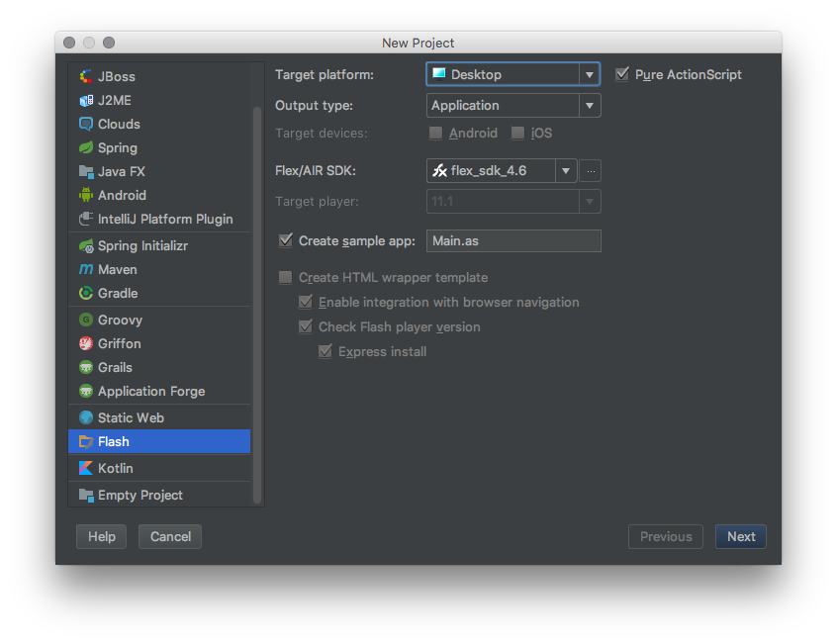The height and width of the screenshot is (644, 837).
Task: Open the Output type dropdown arrow
Action: [590, 106]
